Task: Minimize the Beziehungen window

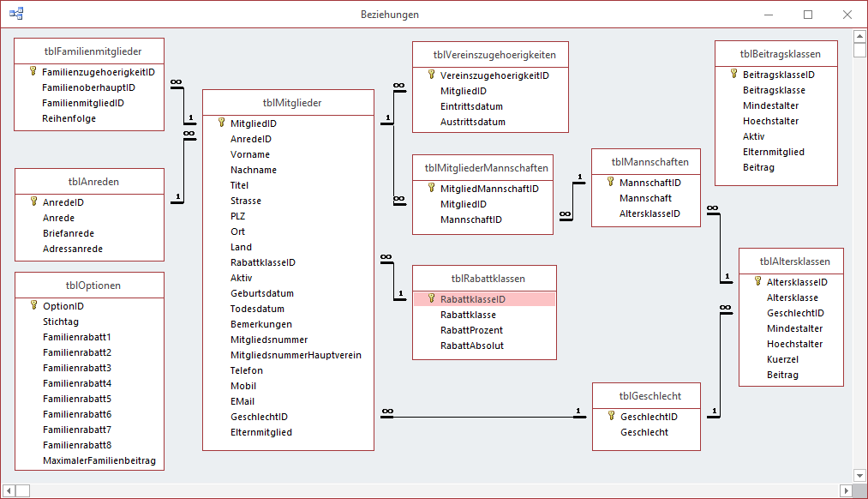Action: [x=769, y=15]
